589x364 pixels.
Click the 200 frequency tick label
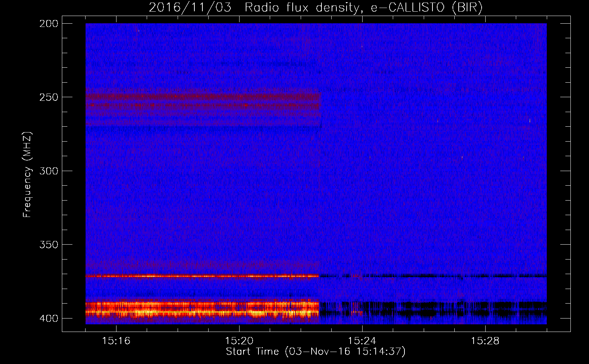click(49, 24)
